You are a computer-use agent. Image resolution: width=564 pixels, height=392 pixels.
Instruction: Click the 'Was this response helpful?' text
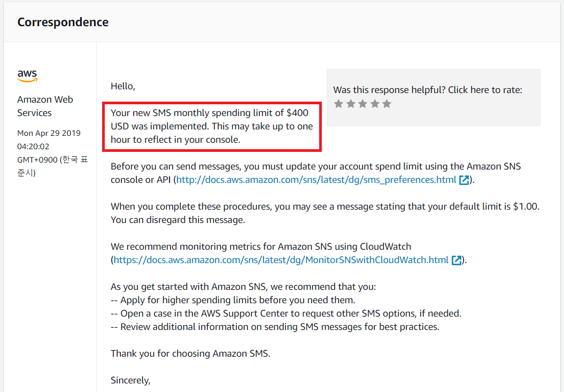427,90
